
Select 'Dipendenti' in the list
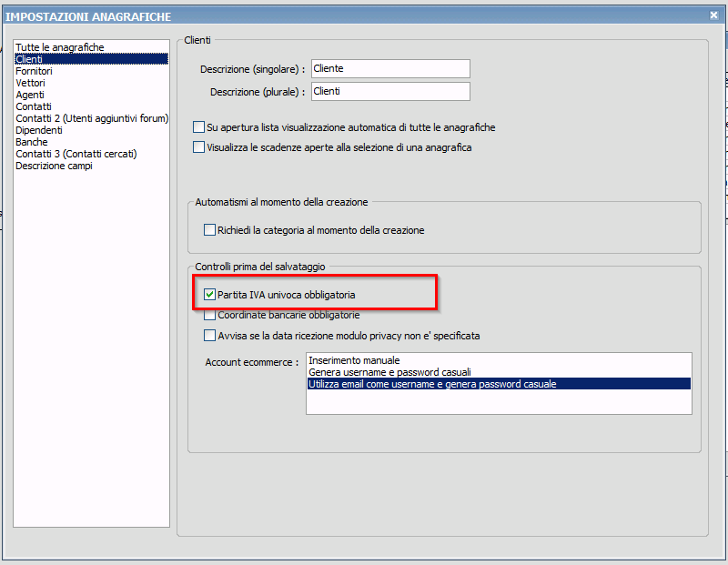tap(39, 130)
